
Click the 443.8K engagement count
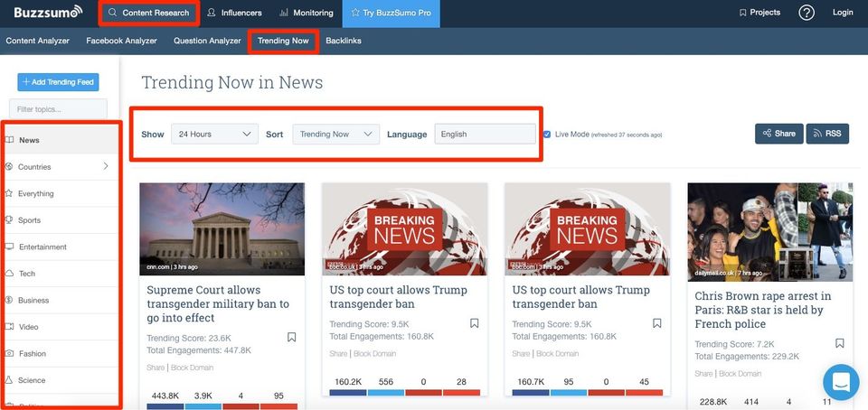pos(165,396)
